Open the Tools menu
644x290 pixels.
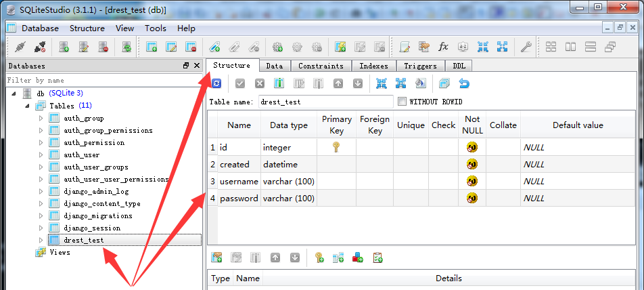(156, 28)
